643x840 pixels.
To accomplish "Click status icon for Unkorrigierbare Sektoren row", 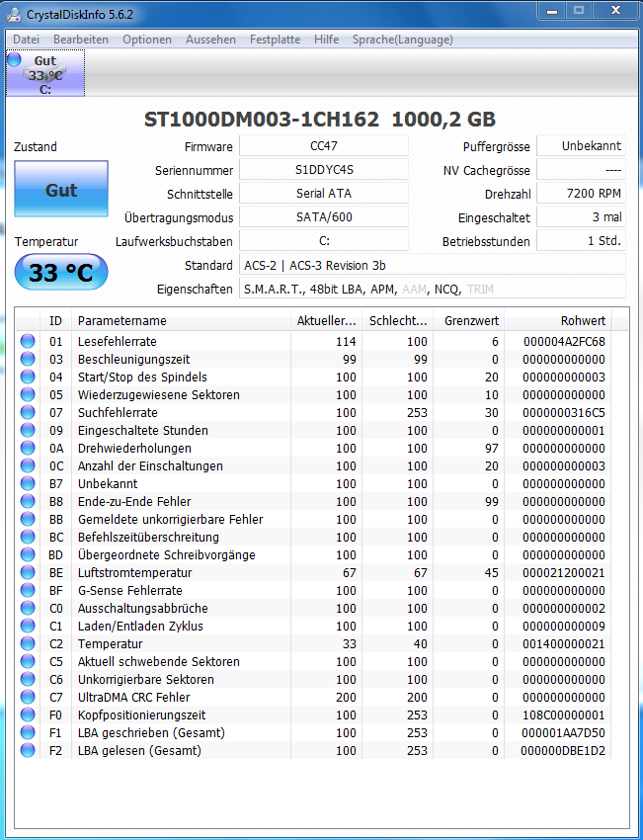I will pyautogui.click(x=28, y=679).
